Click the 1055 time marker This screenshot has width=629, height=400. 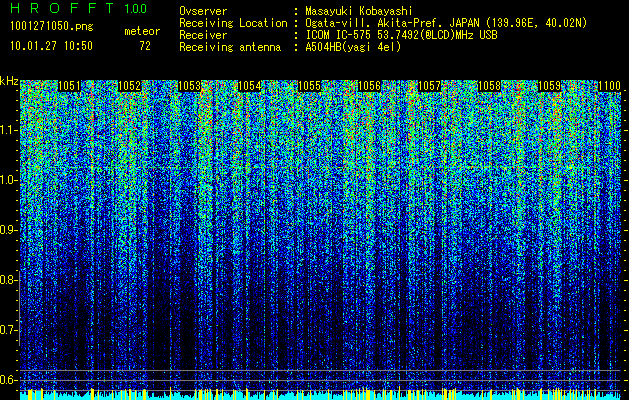(309, 86)
